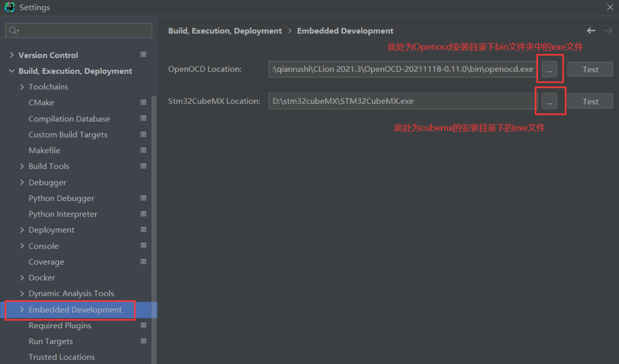Browse for Stm32CubeMX location with ellipsis button

(x=549, y=101)
